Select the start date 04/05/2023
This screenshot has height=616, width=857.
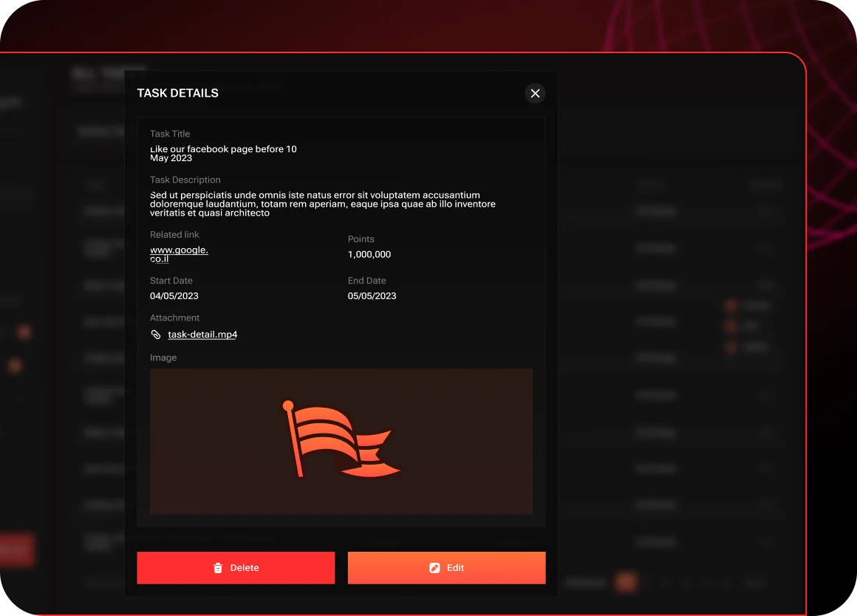(x=174, y=296)
